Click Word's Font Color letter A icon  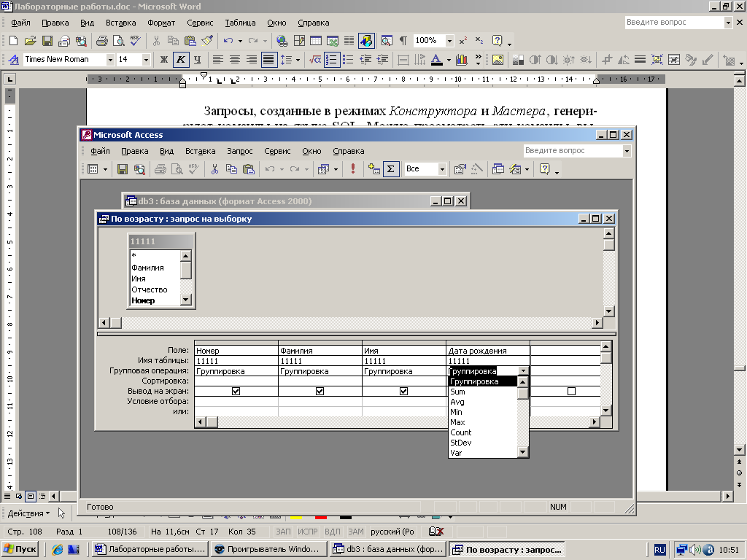click(436, 60)
